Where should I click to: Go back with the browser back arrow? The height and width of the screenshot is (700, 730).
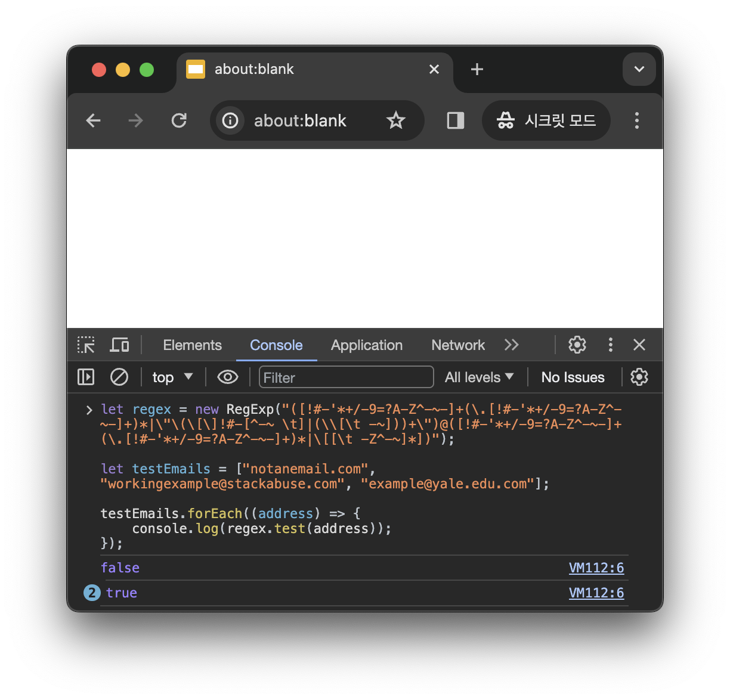(94, 121)
